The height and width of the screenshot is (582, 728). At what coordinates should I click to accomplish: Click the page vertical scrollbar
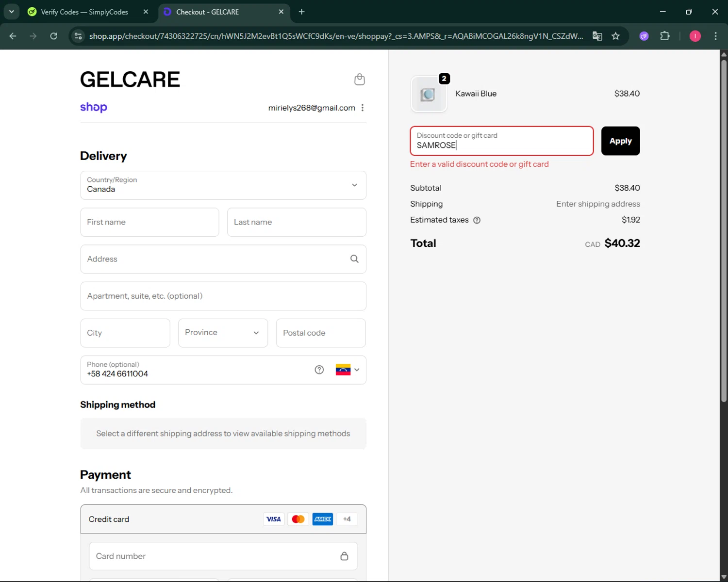pos(724,230)
